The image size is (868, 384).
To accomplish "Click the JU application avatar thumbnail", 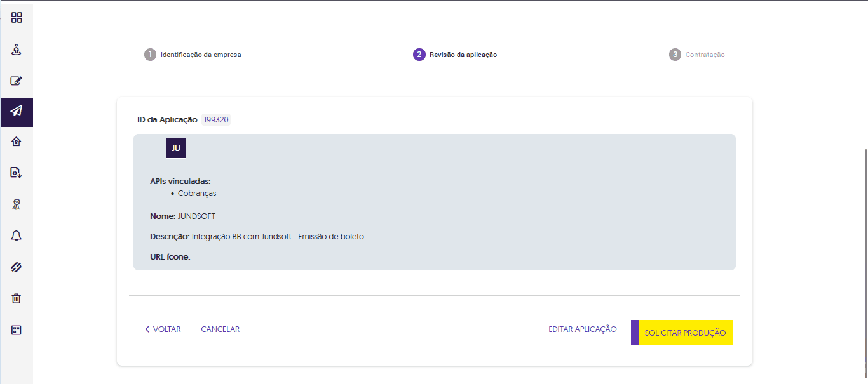I will (176, 148).
